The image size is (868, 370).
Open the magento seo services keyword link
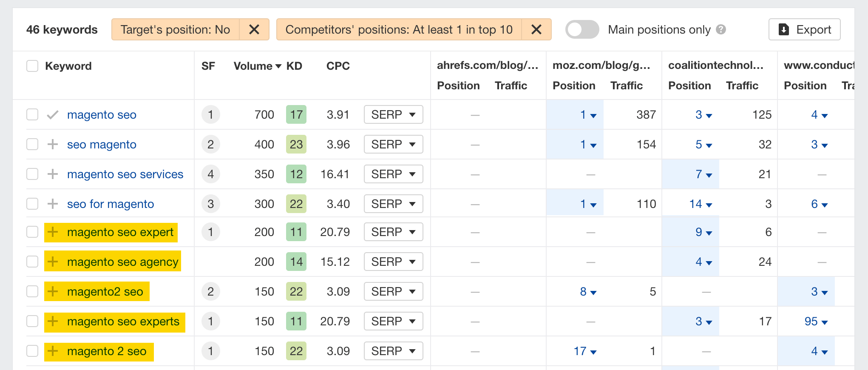pos(125,174)
